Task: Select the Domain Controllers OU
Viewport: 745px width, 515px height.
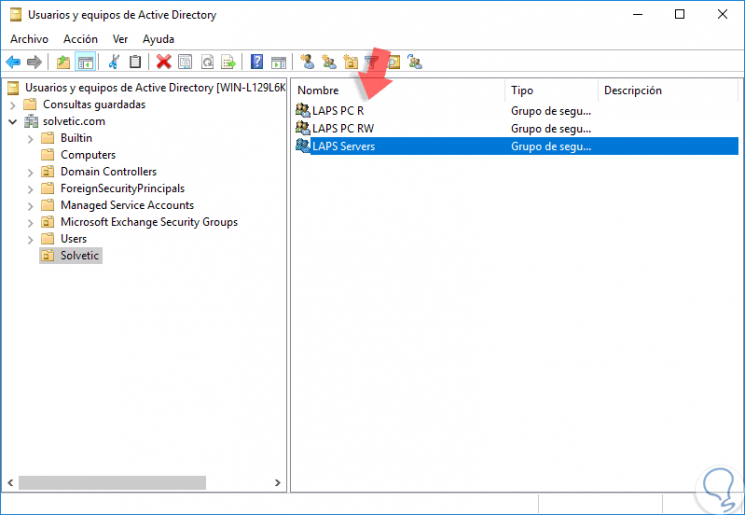Action: pyautogui.click(x=108, y=172)
